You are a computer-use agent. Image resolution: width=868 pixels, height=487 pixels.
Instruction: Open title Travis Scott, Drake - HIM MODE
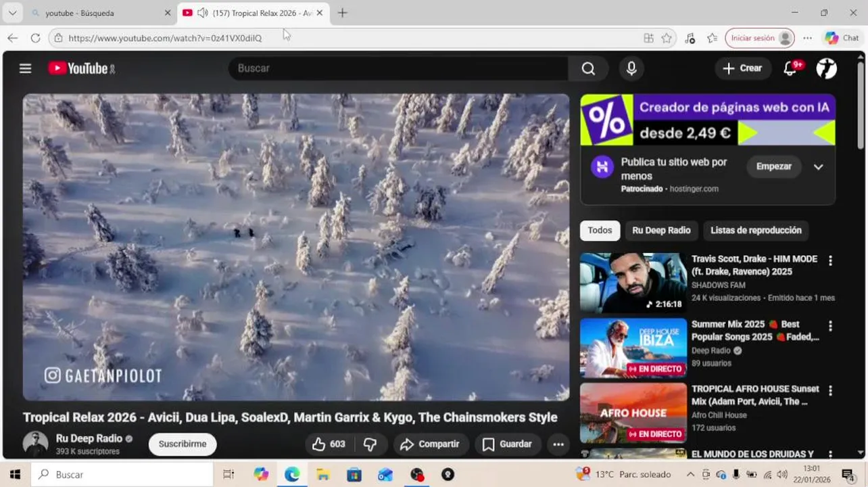754,265
